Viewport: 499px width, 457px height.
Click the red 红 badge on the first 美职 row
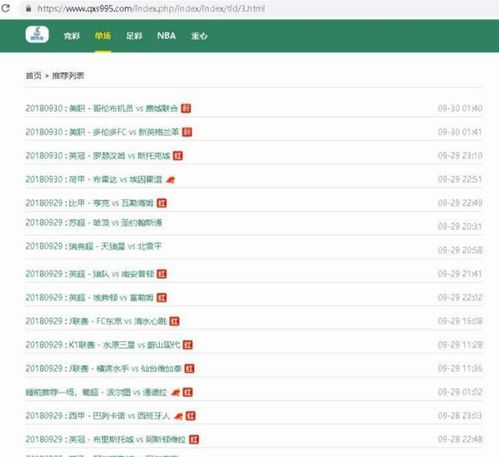pos(186,108)
